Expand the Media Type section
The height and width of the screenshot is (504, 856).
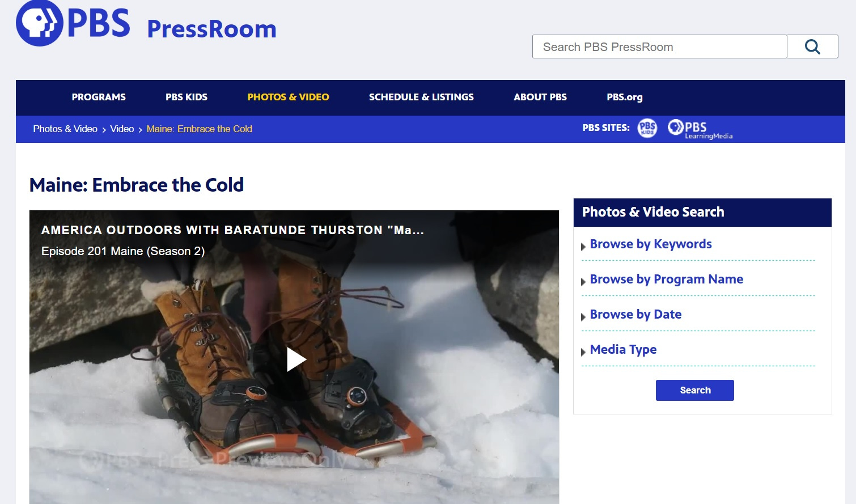click(623, 350)
